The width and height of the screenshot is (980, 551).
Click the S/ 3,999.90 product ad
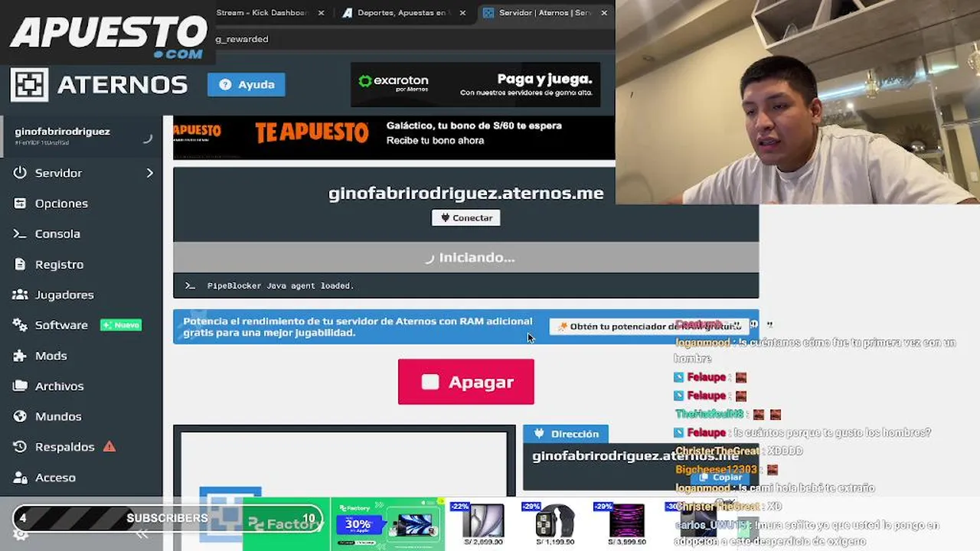[x=626, y=524]
